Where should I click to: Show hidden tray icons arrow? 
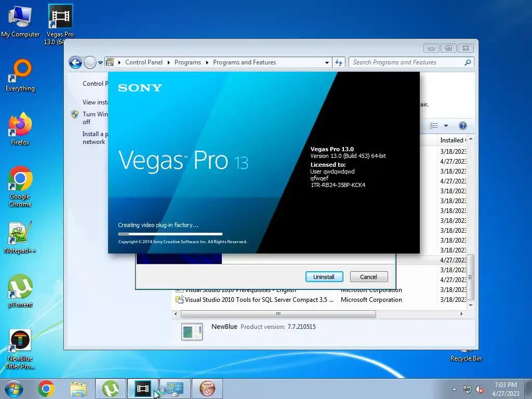tap(454, 389)
